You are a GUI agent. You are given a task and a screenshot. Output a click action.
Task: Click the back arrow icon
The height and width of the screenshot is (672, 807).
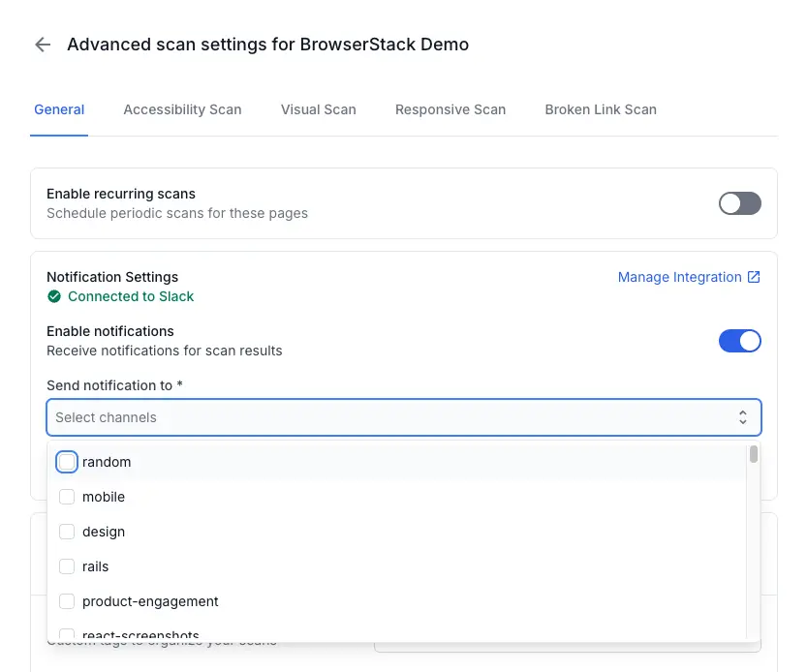[43, 45]
